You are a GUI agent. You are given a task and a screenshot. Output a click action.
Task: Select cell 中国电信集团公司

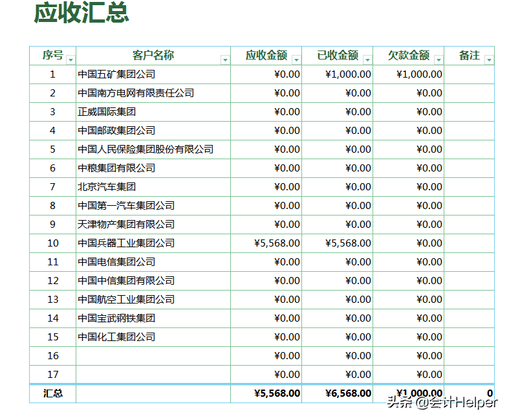(153, 262)
